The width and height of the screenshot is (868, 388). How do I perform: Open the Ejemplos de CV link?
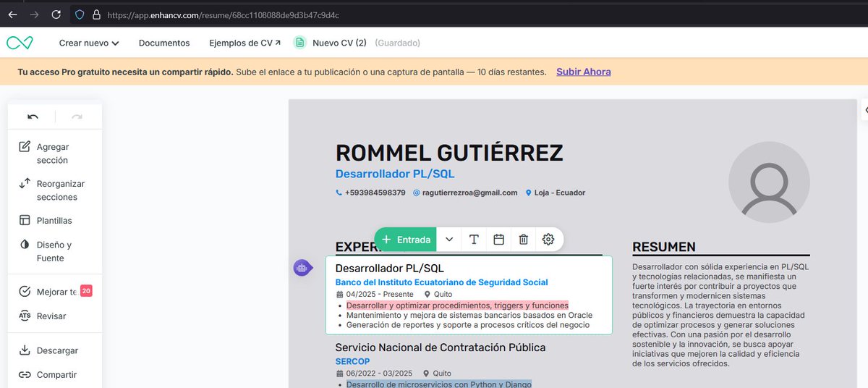(x=245, y=43)
